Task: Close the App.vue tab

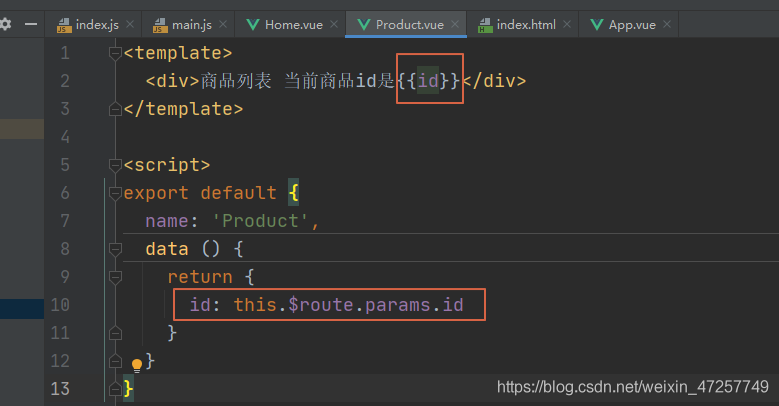Action: click(667, 24)
